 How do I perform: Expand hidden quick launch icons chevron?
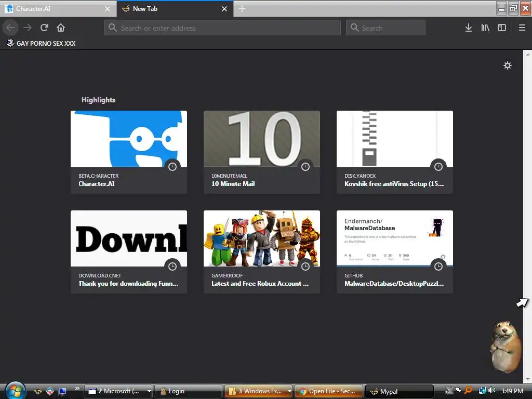[x=77, y=388]
